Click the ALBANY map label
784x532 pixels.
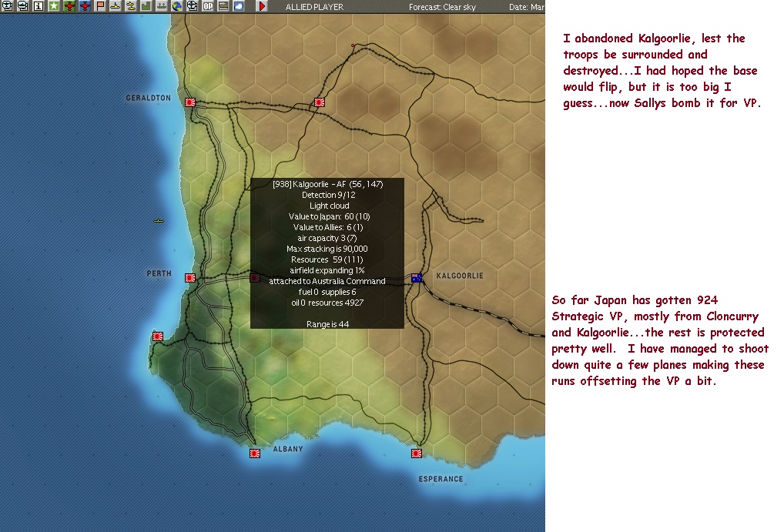[x=288, y=449]
